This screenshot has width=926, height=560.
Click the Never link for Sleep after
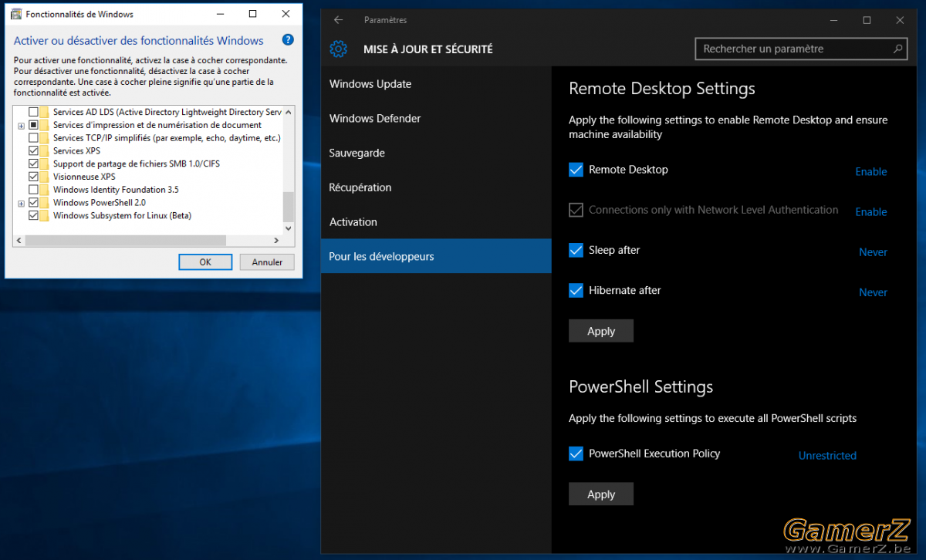874,252
